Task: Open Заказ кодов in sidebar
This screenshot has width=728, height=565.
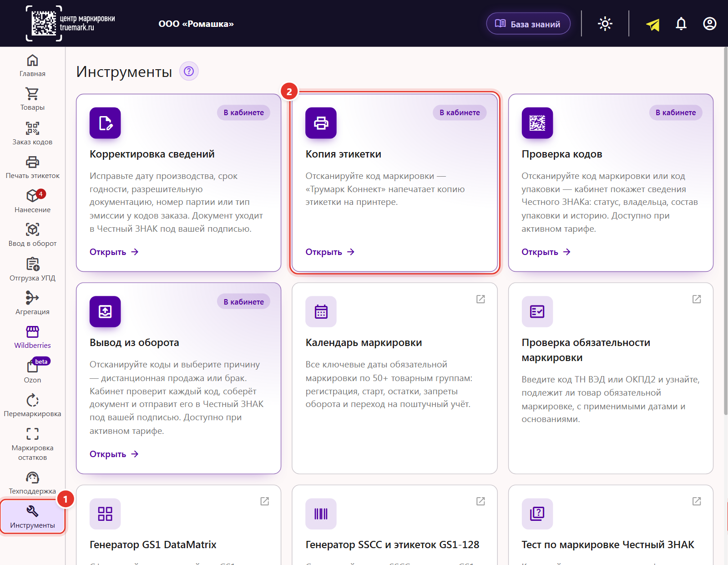Action: tap(32, 133)
